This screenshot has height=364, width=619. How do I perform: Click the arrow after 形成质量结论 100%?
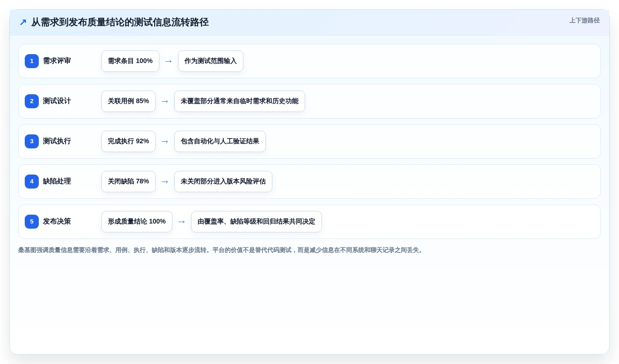point(182,222)
